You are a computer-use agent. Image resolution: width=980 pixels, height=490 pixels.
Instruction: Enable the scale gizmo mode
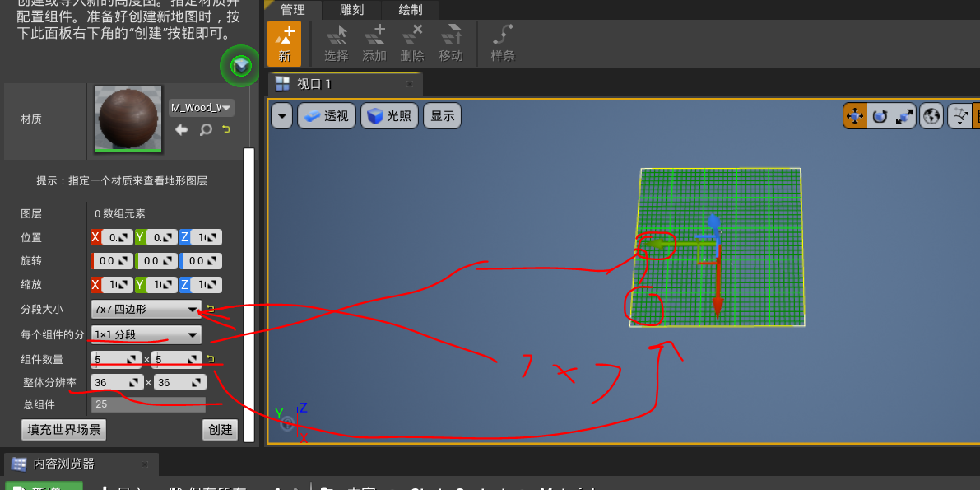point(903,116)
